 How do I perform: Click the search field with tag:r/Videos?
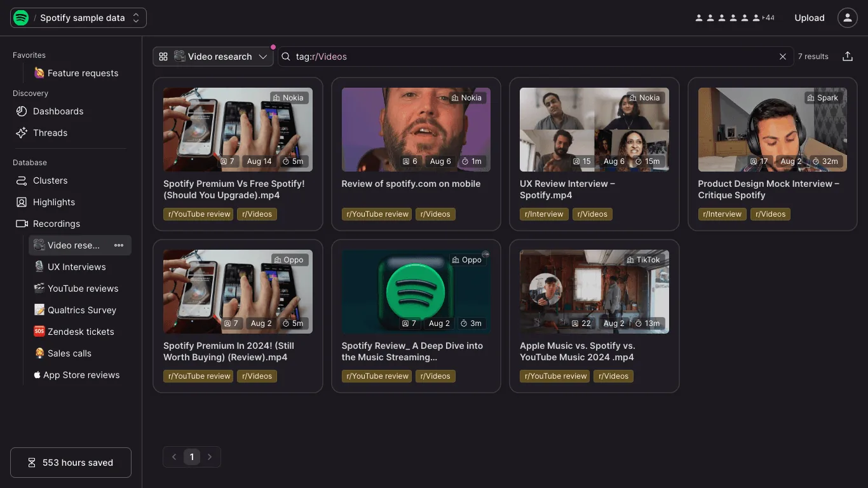(535, 57)
